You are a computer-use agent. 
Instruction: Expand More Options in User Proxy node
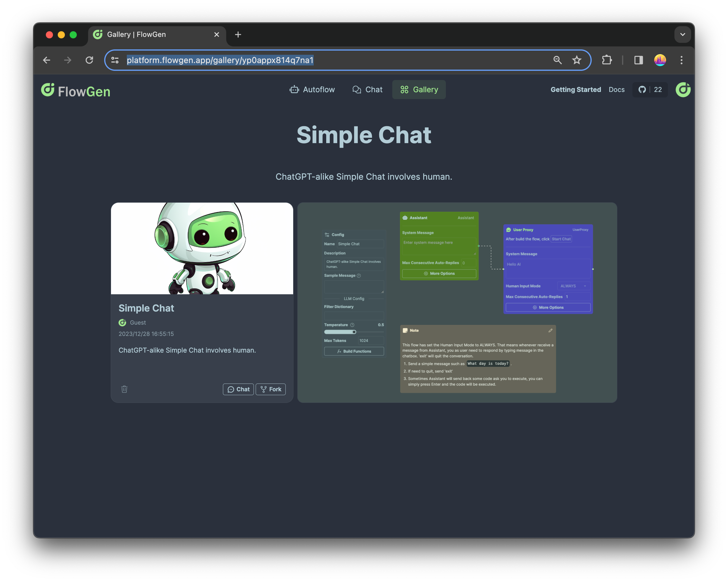(547, 307)
